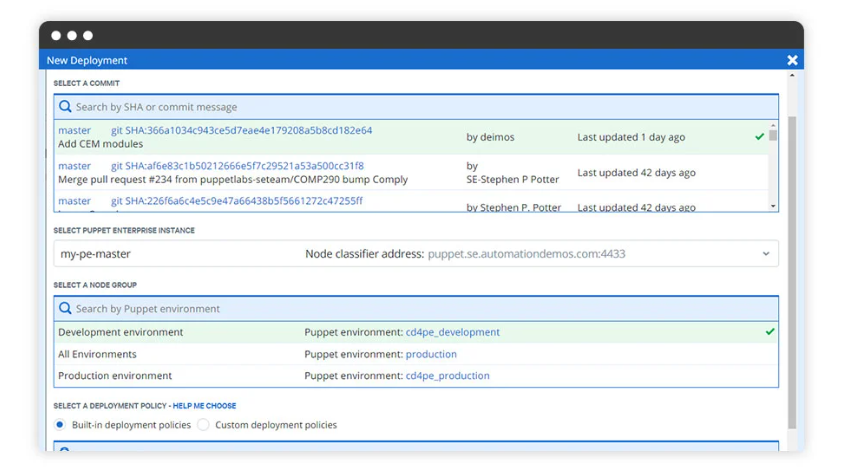The image size is (852, 474).
Task: Select the Merge pull request #234 commit
Action: click(233, 180)
